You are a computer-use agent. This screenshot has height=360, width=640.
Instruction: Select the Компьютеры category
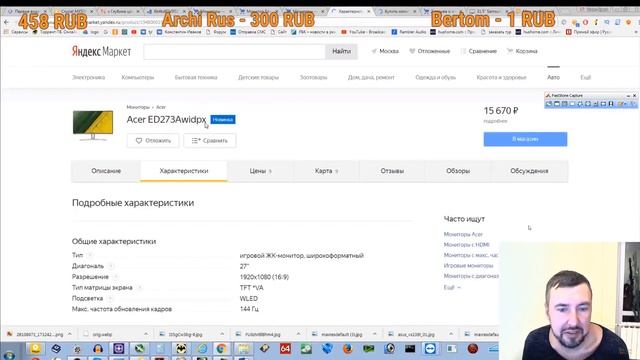[138, 77]
